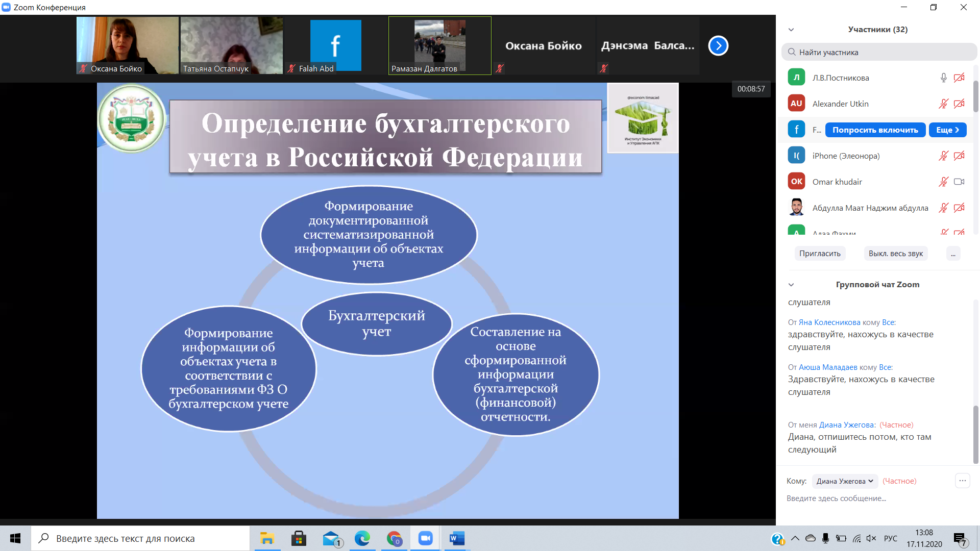The image size is (980, 551).
Task: Click Omar khudair's camera icon
Action: click(x=959, y=182)
